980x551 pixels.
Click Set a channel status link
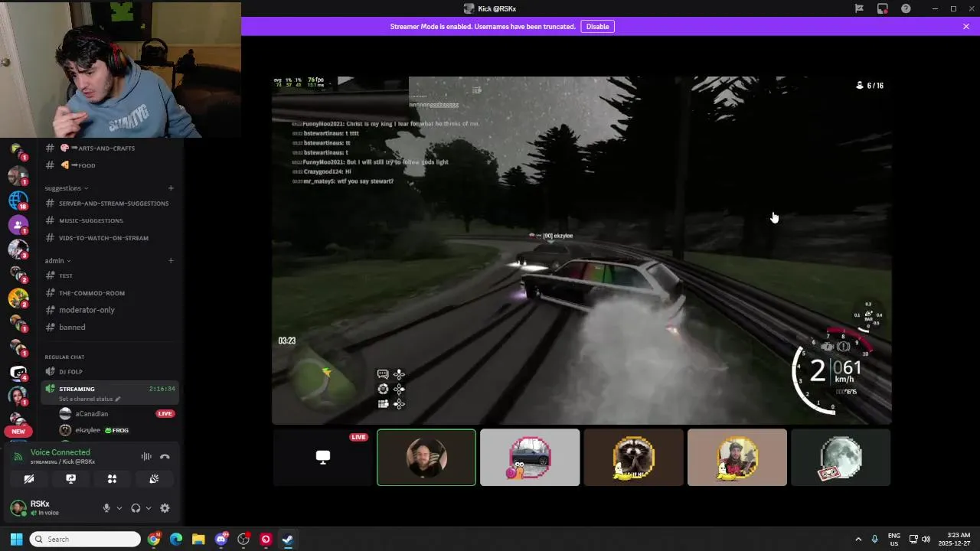coord(87,399)
